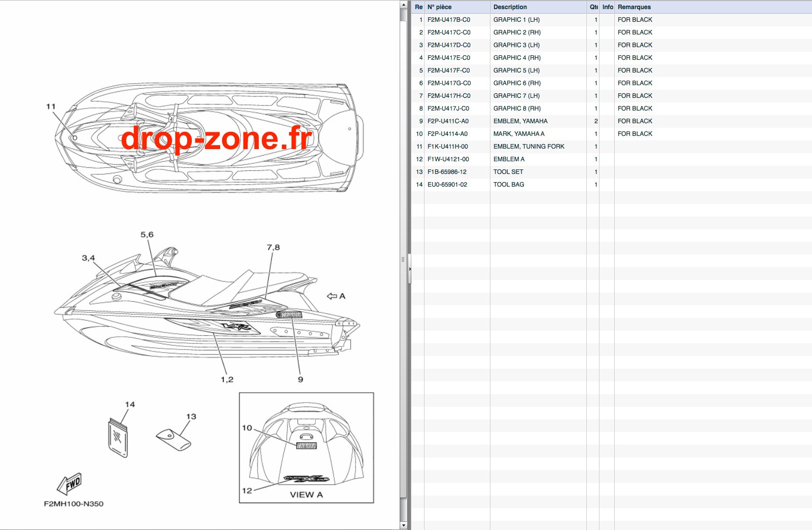Select row GRAPHIC 6 (RH)
This screenshot has height=530, width=812.
612,83
